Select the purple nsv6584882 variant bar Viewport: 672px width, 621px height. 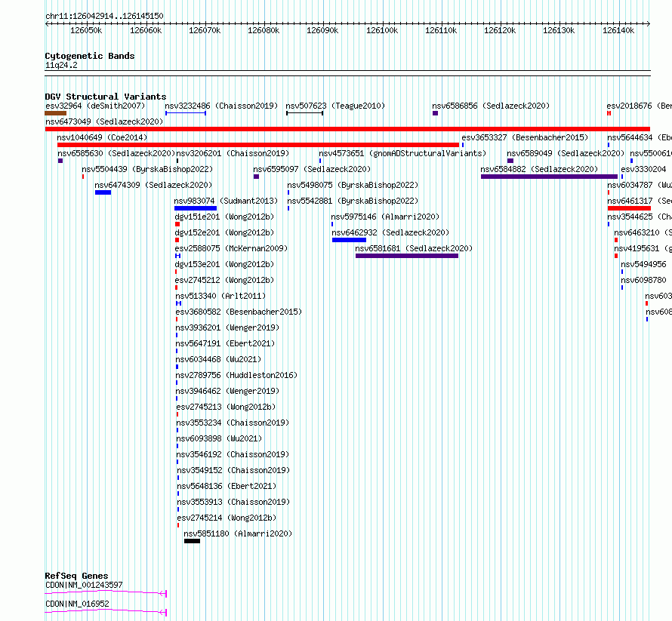pyautogui.click(x=549, y=177)
